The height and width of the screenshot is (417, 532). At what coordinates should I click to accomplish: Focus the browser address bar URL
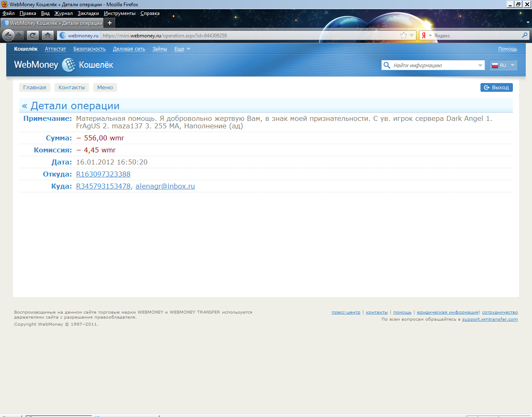click(x=249, y=35)
